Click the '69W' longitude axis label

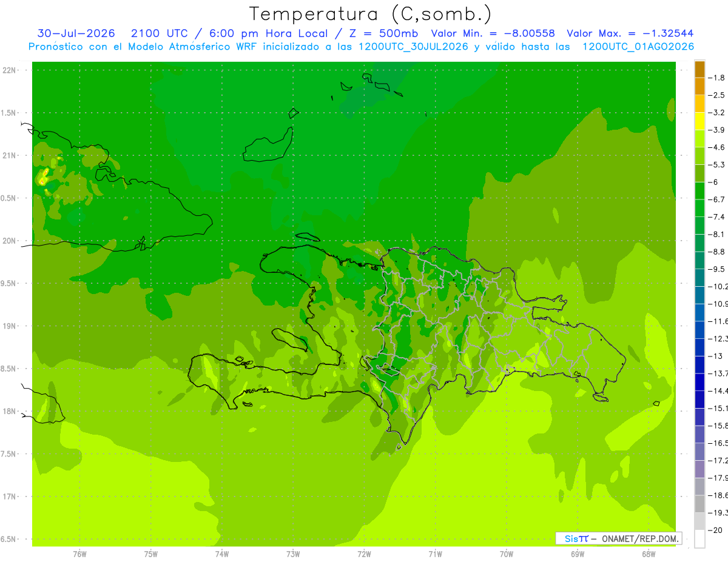click(x=578, y=554)
